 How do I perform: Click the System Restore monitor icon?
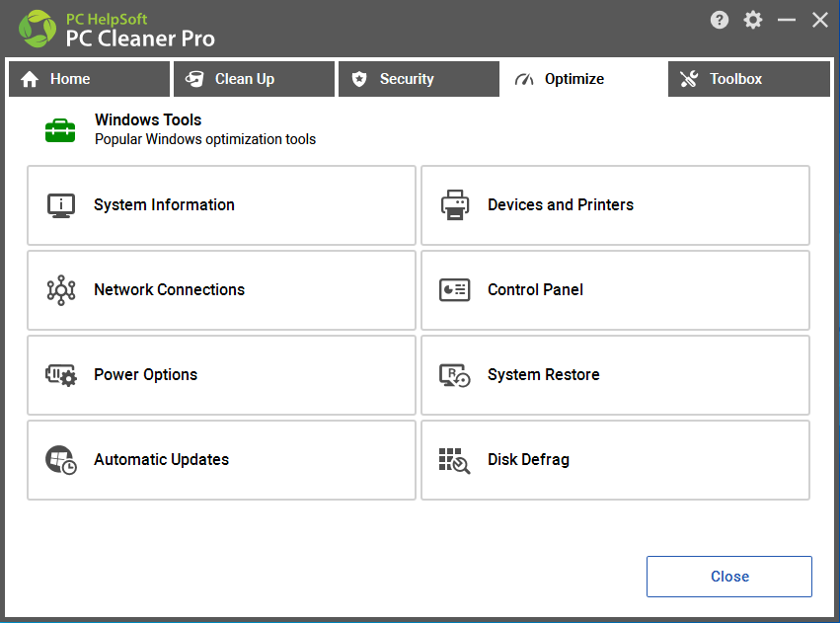click(455, 375)
